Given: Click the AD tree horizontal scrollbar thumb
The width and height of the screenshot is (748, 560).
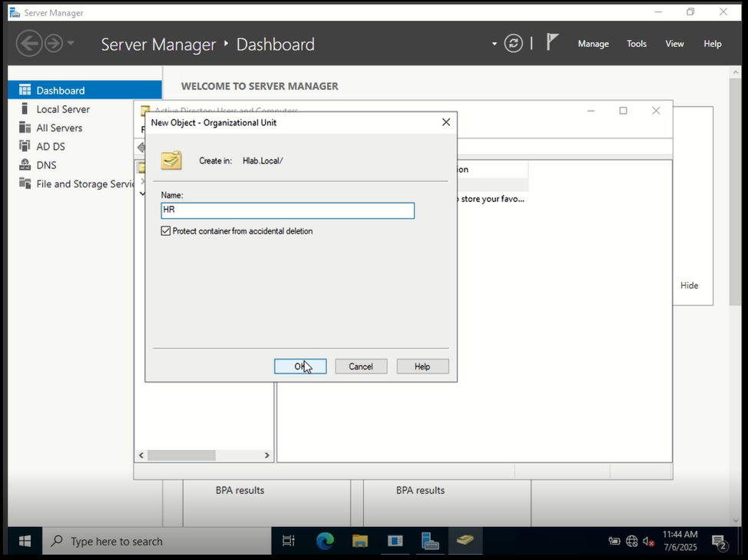Looking at the screenshot, I should [181, 456].
